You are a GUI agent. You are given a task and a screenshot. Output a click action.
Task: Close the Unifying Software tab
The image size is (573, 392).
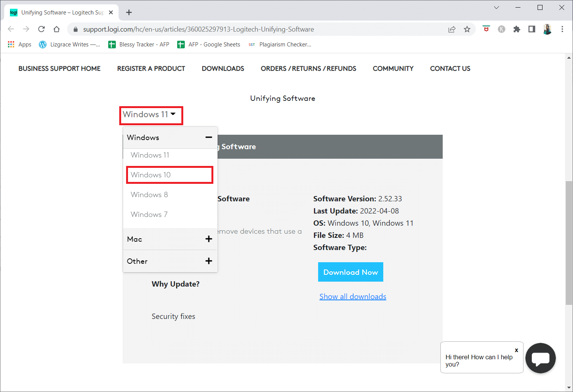[x=111, y=13]
